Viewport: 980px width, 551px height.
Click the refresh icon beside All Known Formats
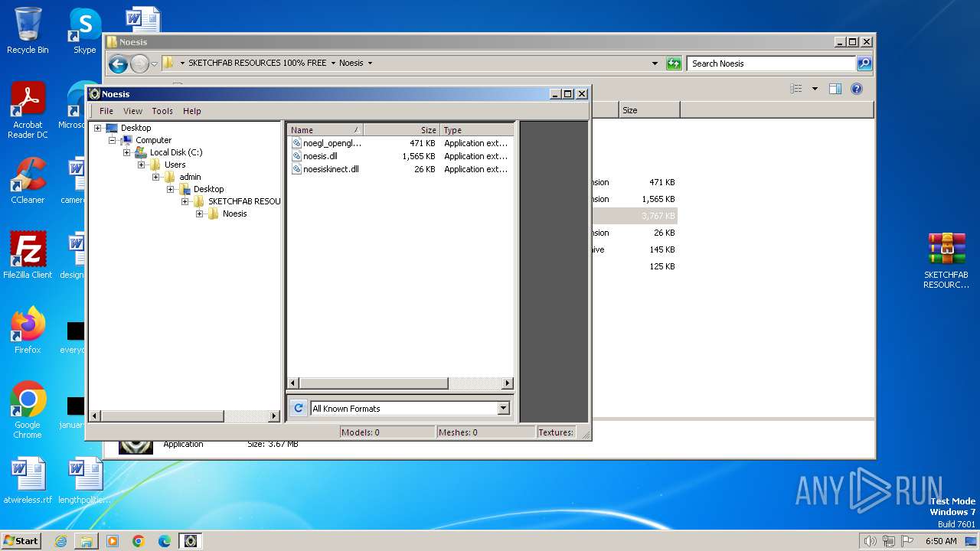coord(299,409)
